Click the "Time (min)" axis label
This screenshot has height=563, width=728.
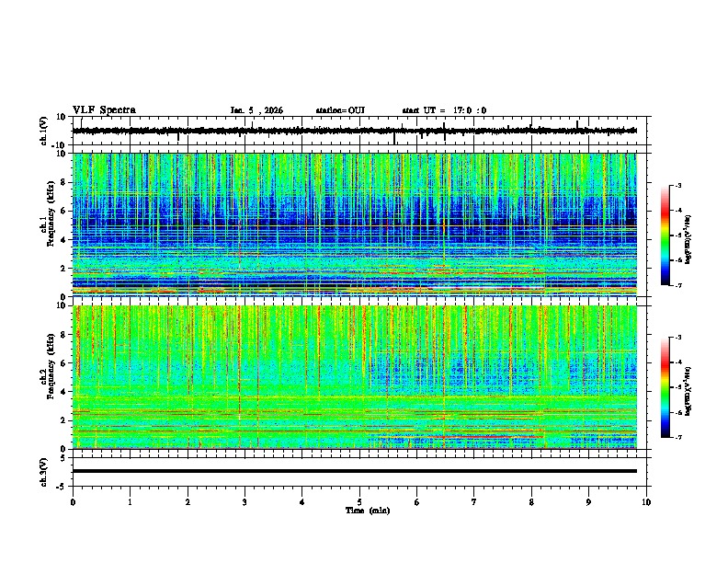pyautogui.click(x=368, y=511)
